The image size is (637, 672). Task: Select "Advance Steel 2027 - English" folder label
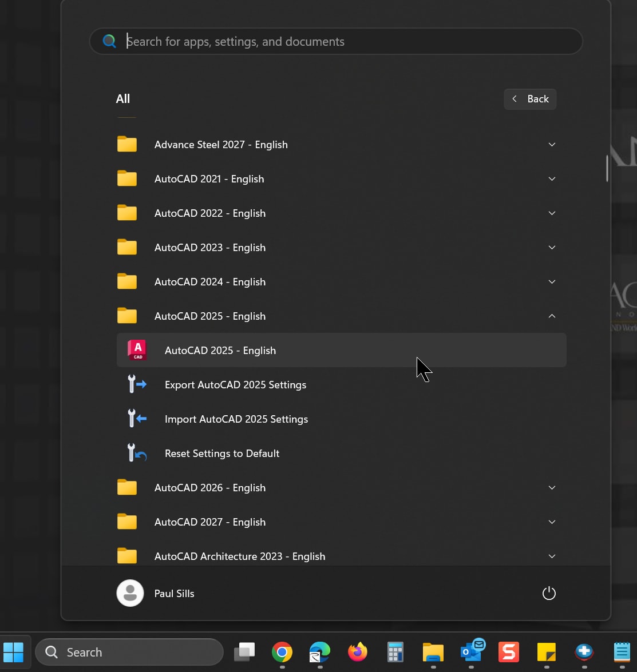(221, 145)
